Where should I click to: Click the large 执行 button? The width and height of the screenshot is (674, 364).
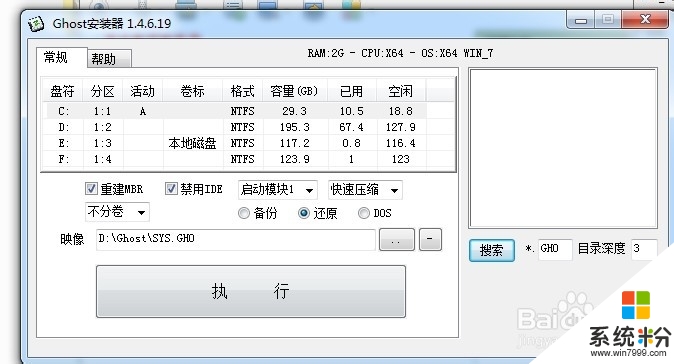tap(251, 291)
